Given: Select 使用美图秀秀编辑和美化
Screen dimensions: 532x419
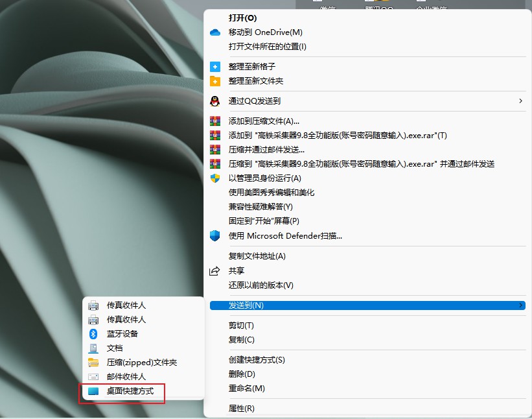Looking at the screenshot, I should [272, 193].
